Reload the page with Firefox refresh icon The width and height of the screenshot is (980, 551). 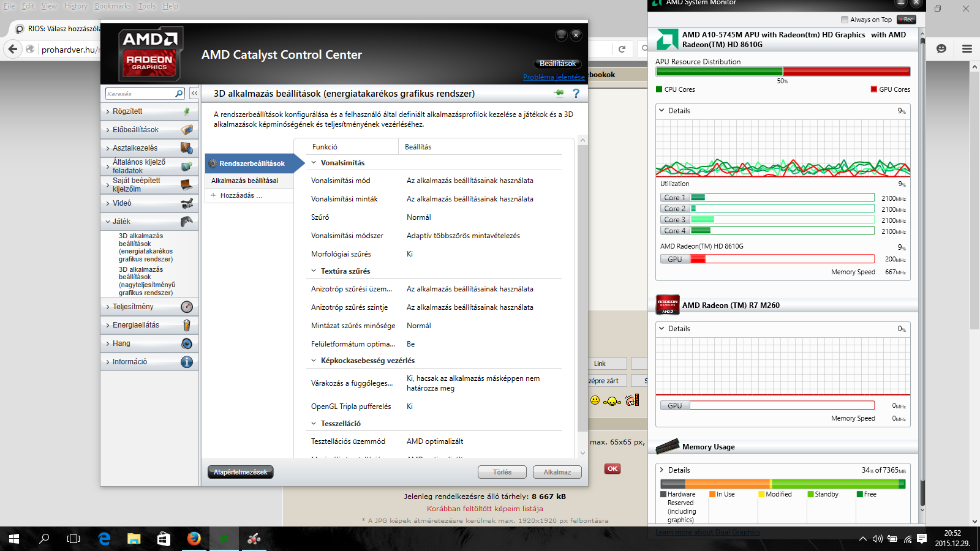(x=622, y=49)
